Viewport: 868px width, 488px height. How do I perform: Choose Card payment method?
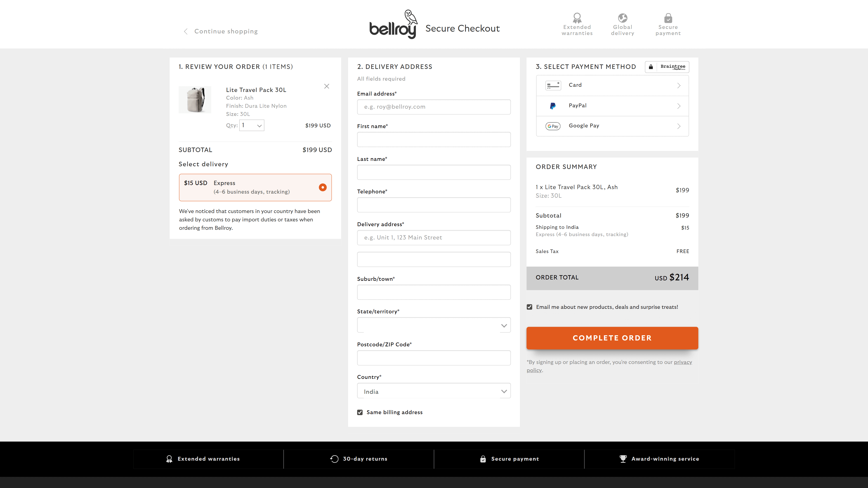tap(612, 86)
